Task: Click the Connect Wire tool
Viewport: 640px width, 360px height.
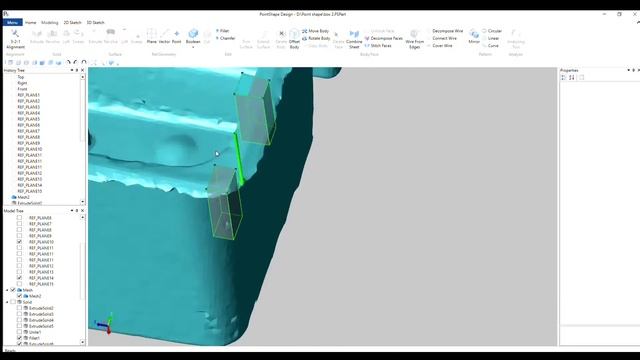Action: pyautogui.click(x=441, y=38)
